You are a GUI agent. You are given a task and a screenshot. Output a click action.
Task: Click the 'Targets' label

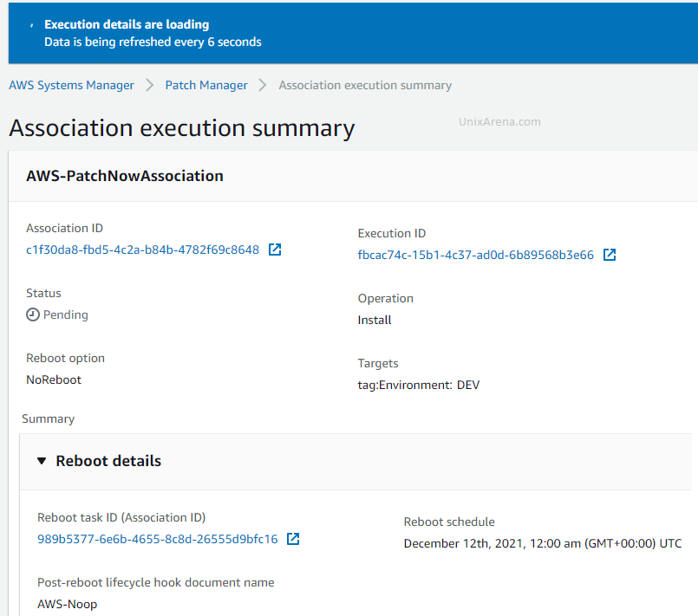(x=378, y=363)
